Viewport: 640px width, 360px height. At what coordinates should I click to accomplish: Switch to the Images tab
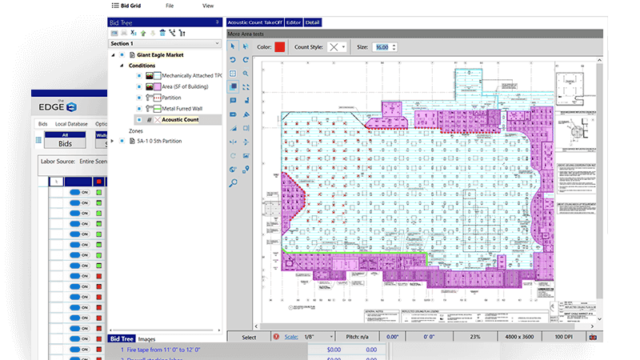click(147, 339)
